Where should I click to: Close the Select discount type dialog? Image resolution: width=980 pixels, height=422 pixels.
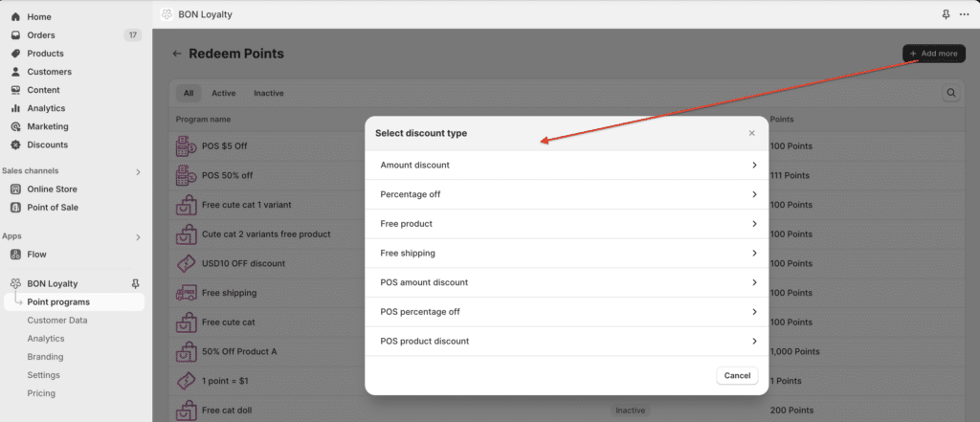coord(752,133)
